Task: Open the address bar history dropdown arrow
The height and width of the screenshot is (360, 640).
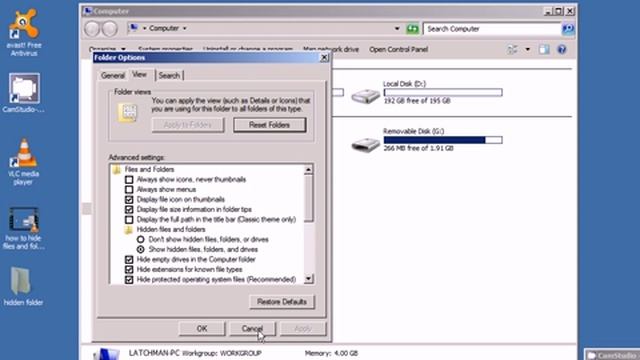Action: pyautogui.click(x=397, y=29)
